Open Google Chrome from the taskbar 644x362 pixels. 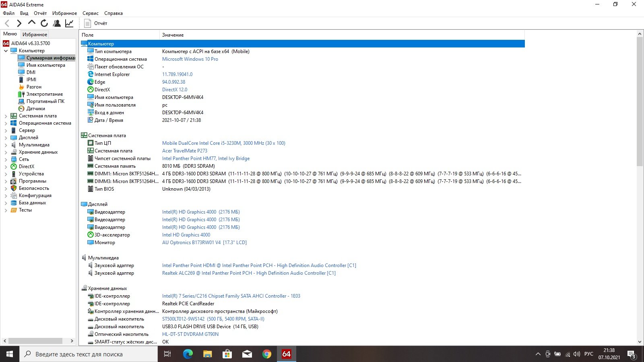[266, 354]
